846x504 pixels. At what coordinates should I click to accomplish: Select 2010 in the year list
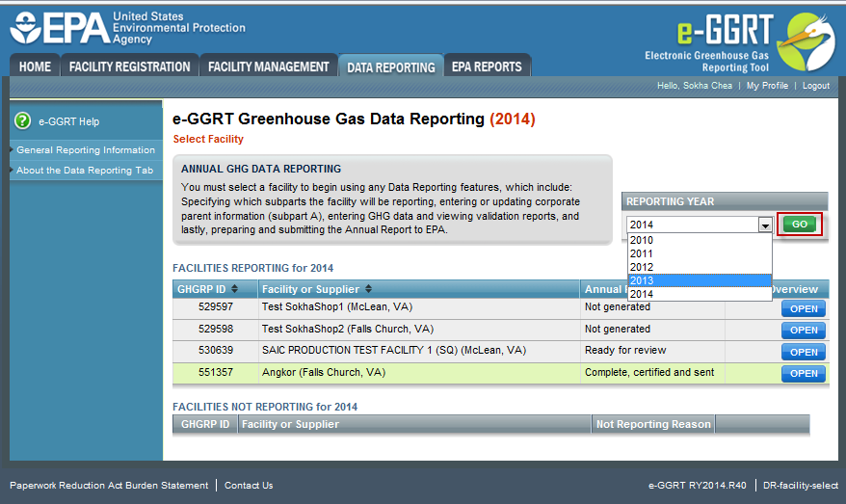tap(700, 240)
